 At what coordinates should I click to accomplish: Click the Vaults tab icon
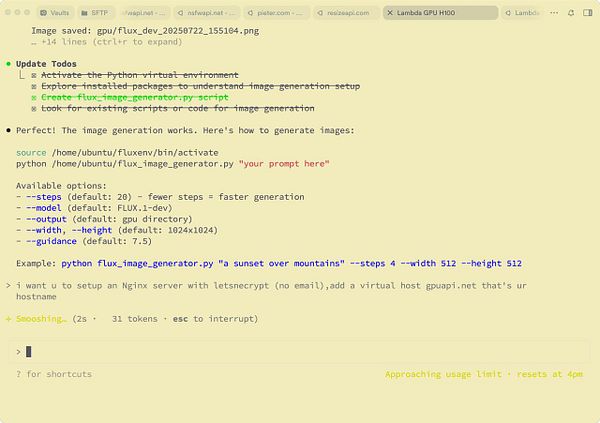pos(43,13)
